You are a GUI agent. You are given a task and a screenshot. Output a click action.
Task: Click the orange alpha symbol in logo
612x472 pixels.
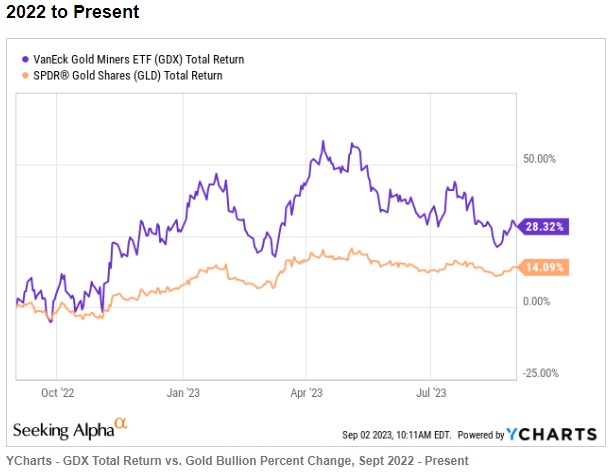tap(121, 423)
